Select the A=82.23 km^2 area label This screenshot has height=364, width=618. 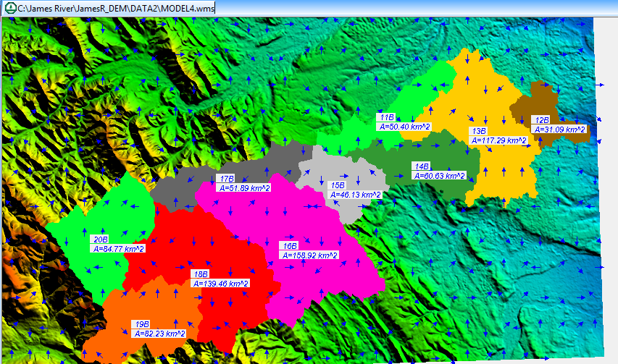click(159, 334)
